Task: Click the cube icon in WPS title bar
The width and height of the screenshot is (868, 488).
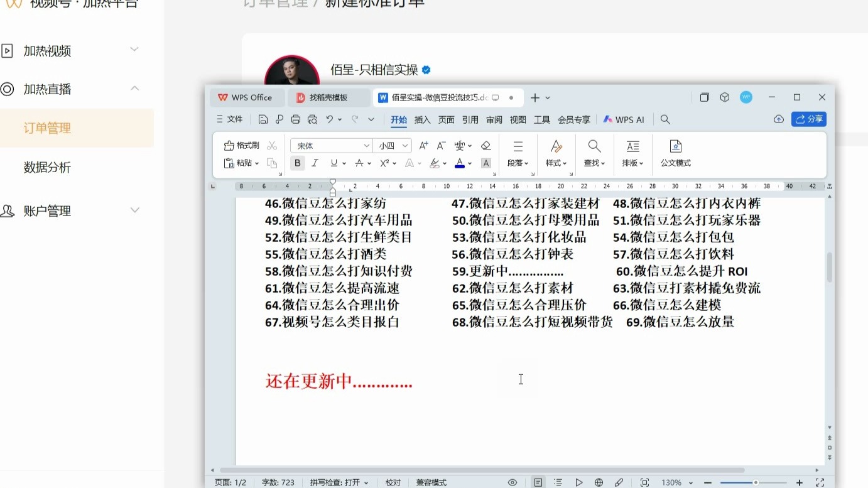Action: pyautogui.click(x=725, y=97)
